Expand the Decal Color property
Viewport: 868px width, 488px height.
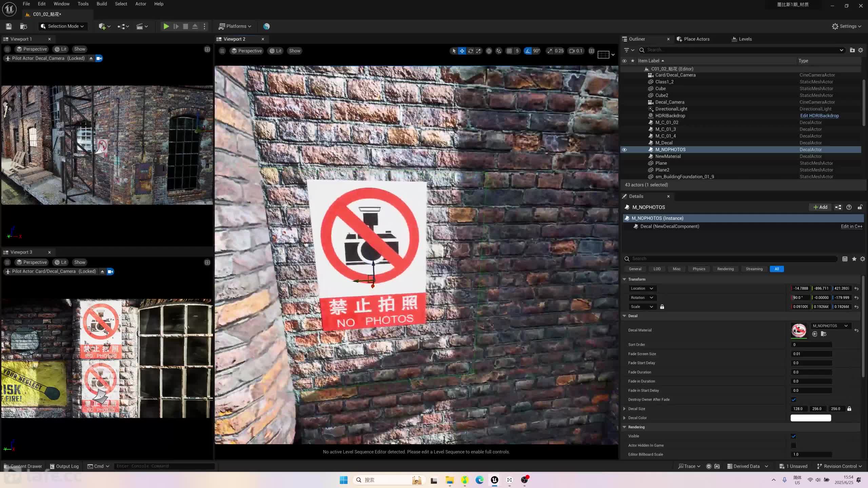[x=625, y=418]
